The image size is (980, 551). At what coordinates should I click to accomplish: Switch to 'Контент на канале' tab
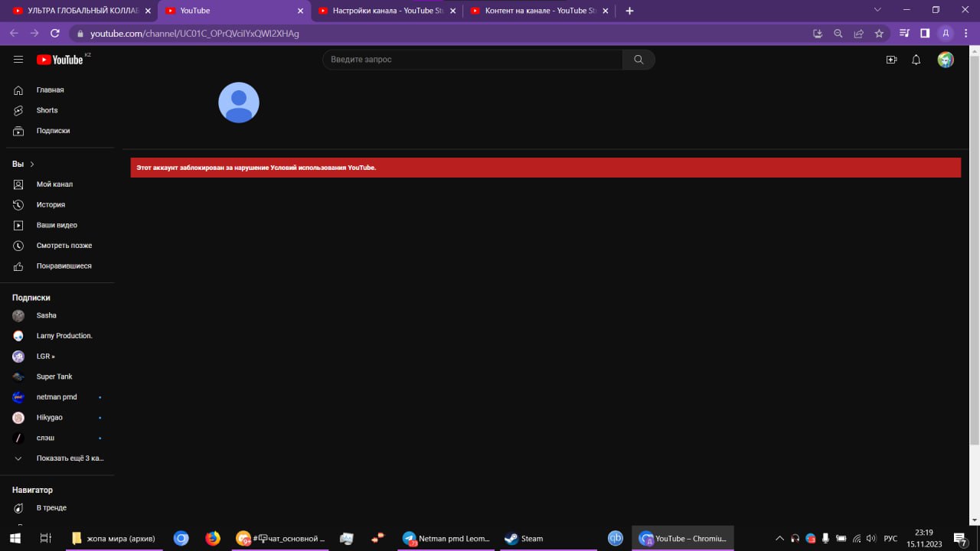click(x=540, y=11)
